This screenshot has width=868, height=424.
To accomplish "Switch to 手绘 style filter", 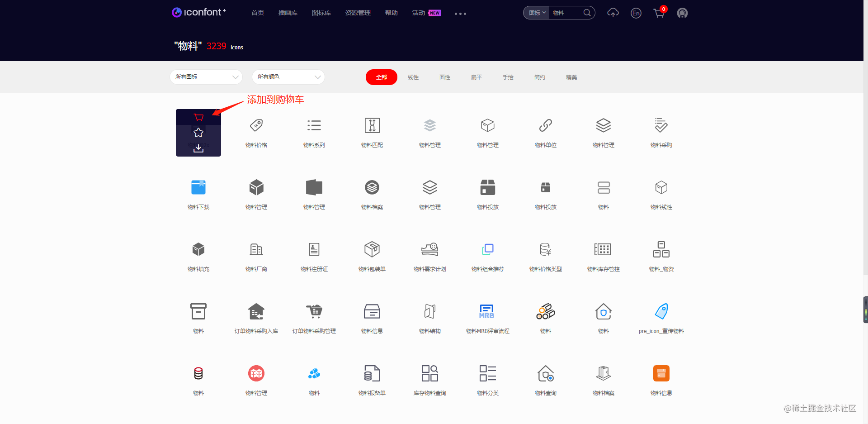I will [x=508, y=77].
